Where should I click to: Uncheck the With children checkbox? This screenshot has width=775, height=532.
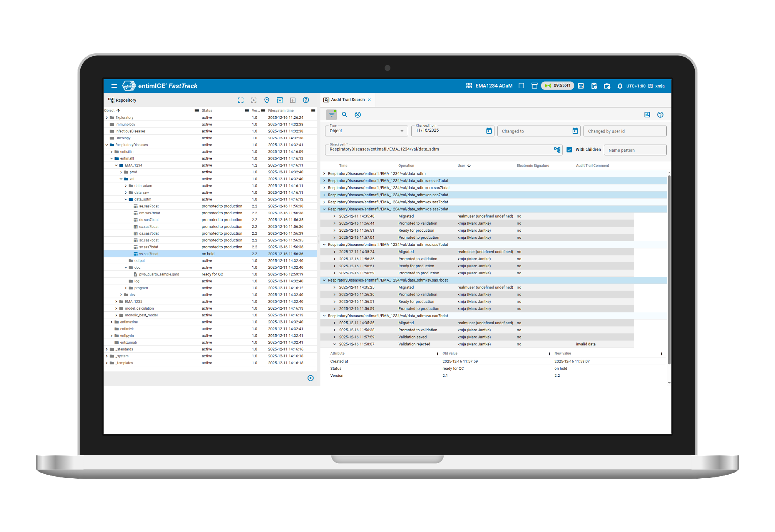[x=569, y=150]
